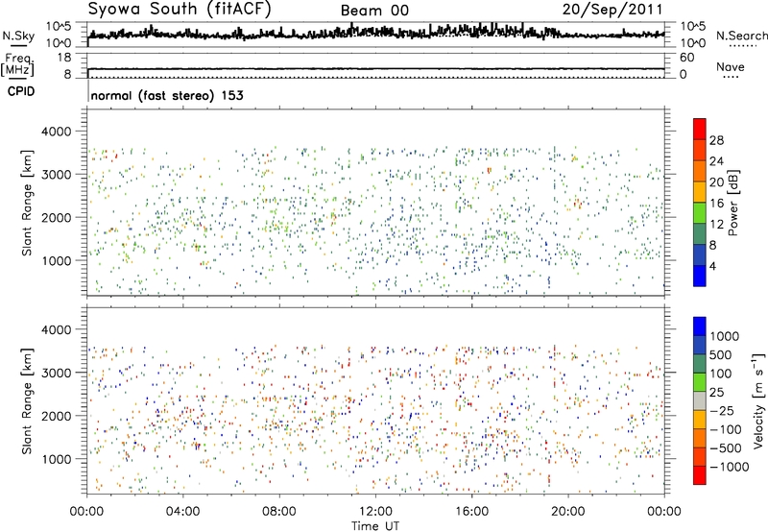Image resolution: width=768 pixels, height=532 pixels.
Task: Pick the bright blue top velocity bar segment
Action: coord(700,326)
